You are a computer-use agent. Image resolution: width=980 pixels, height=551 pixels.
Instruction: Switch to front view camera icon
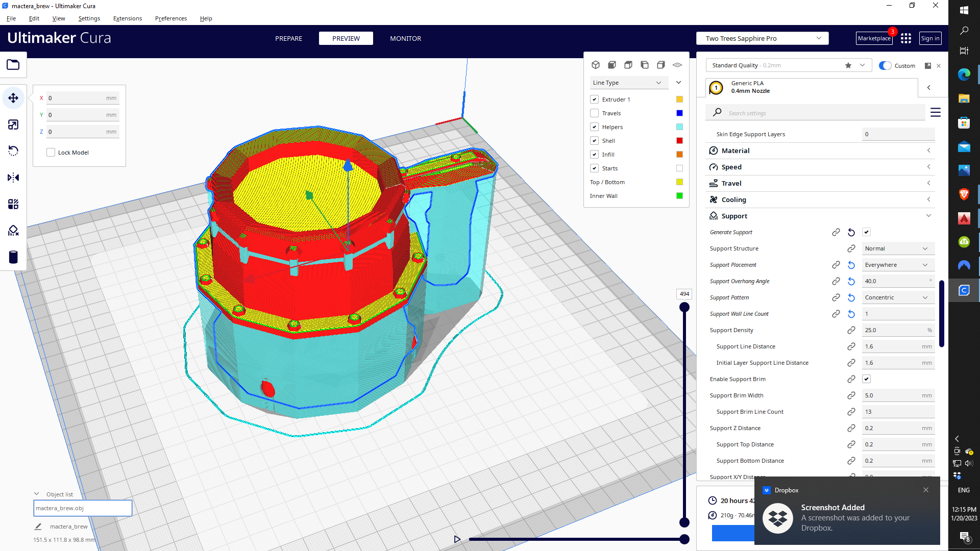612,65
